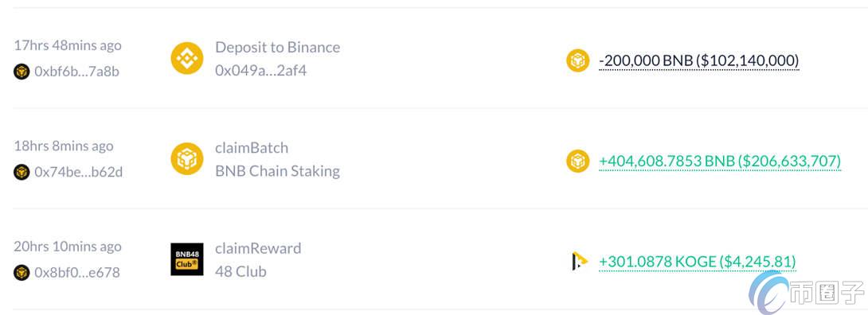Open transaction hash 0x74be...b62d
Screen dimensions: 868x315
click(79, 173)
